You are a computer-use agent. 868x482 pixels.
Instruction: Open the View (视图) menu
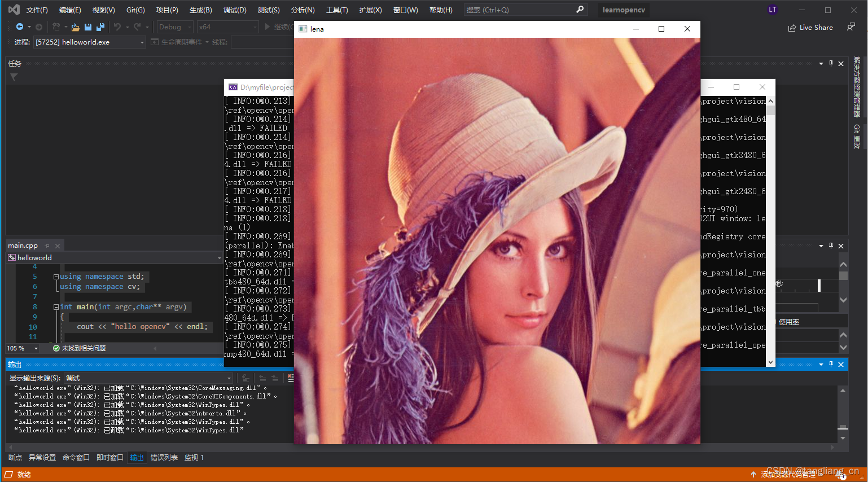point(103,10)
